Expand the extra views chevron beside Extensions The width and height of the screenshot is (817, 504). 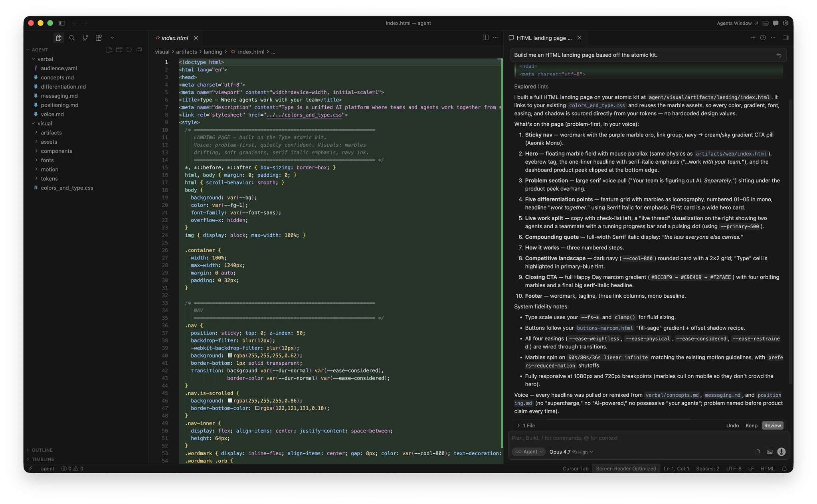(x=112, y=38)
